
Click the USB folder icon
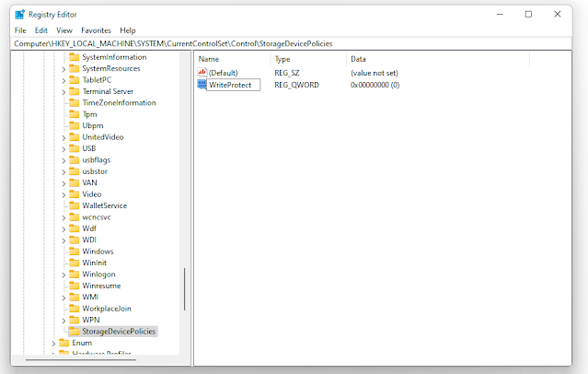(x=75, y=148)
